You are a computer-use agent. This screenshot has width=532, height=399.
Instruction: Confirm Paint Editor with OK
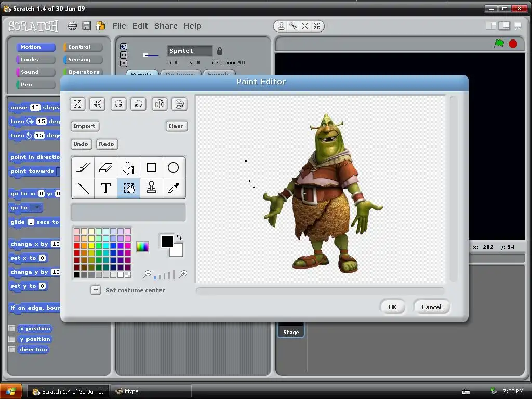point(393,307)
